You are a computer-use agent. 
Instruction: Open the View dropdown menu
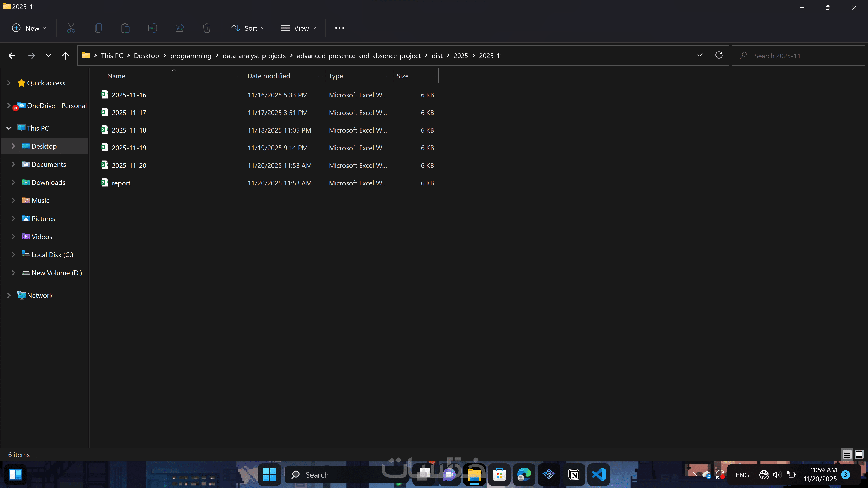coord(298,28)
